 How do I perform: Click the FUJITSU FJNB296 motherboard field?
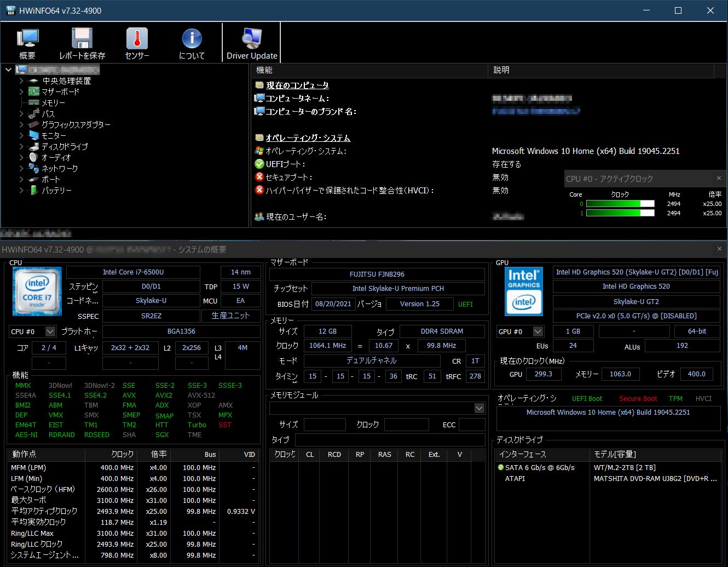click(x=377, y=274)
